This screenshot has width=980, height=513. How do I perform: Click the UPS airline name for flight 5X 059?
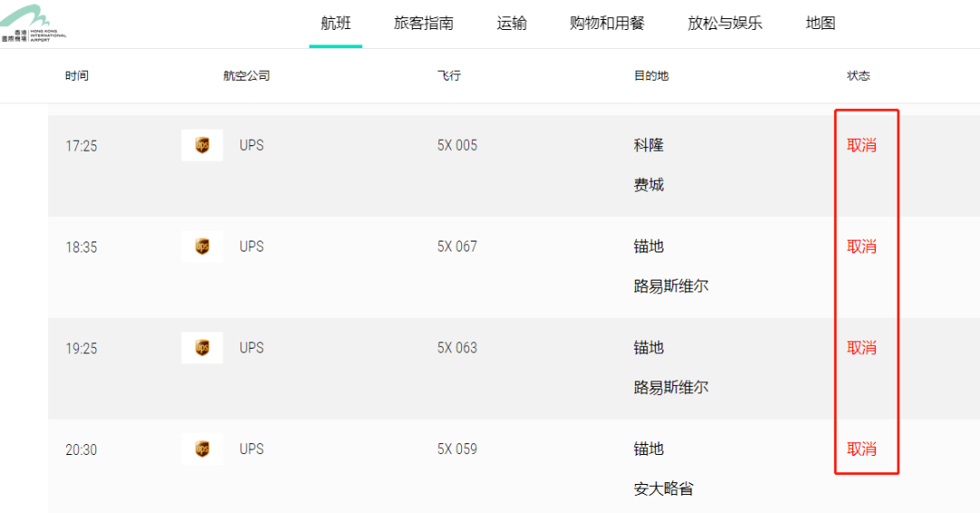[251, 449]
